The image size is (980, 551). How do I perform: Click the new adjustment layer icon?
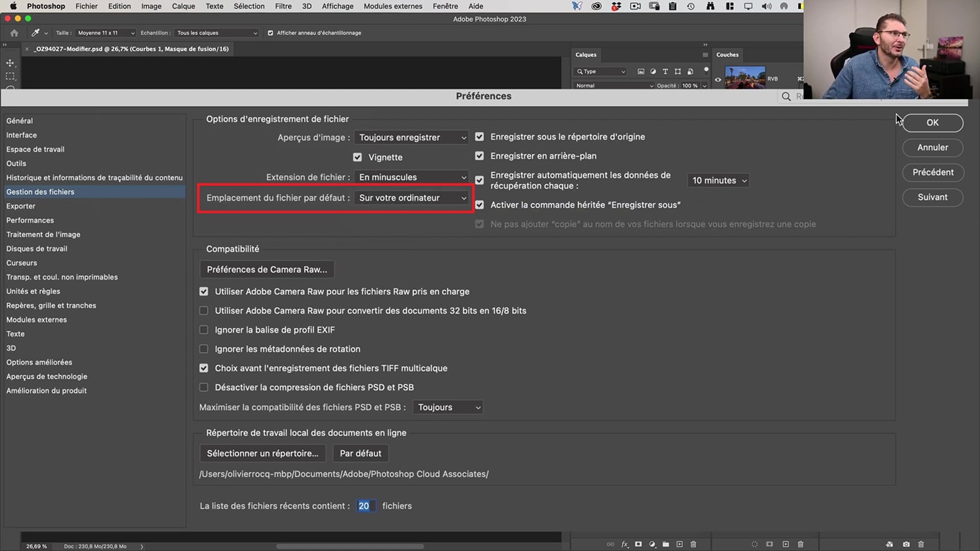[x=652, y=544]
